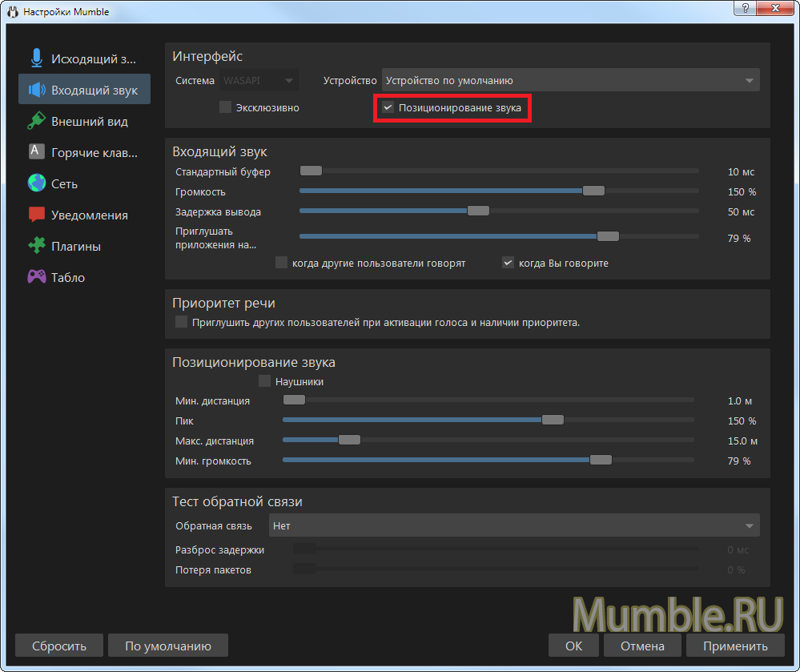Image resolution: width=800 pixels, height=672 pixels.
Task: Click the green puzzle piece Плагины icon
Action: pos(36,246)
